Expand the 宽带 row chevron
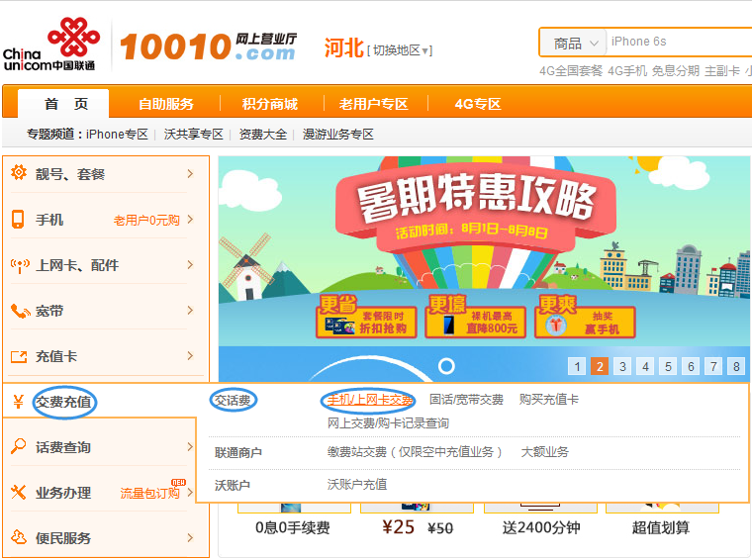 point(190,311)
